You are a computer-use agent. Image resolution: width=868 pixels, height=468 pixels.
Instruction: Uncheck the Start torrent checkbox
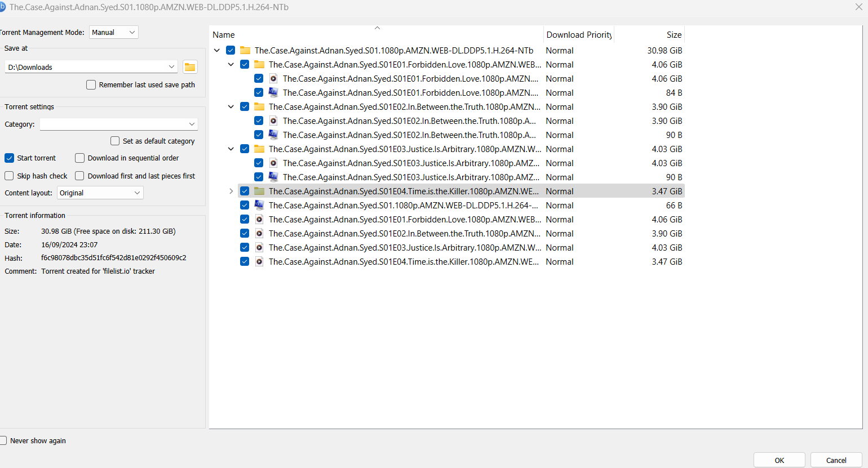[x=10, y=158]
